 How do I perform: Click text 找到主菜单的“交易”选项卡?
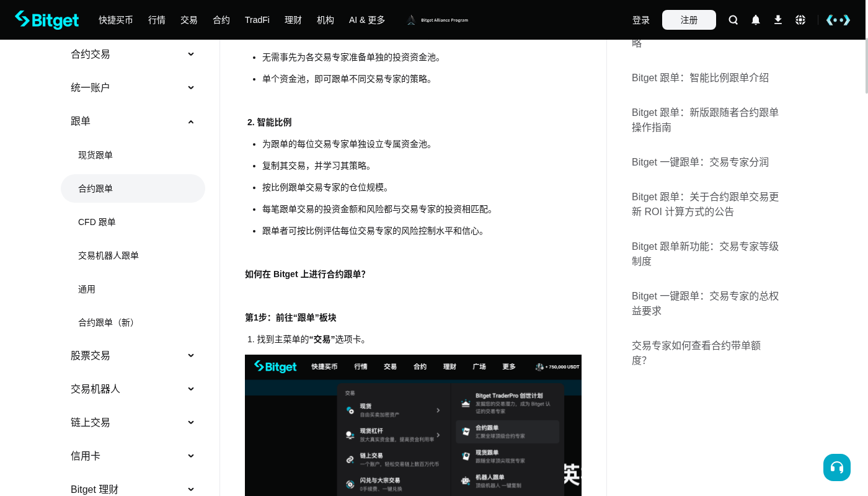tap(312, 339)
